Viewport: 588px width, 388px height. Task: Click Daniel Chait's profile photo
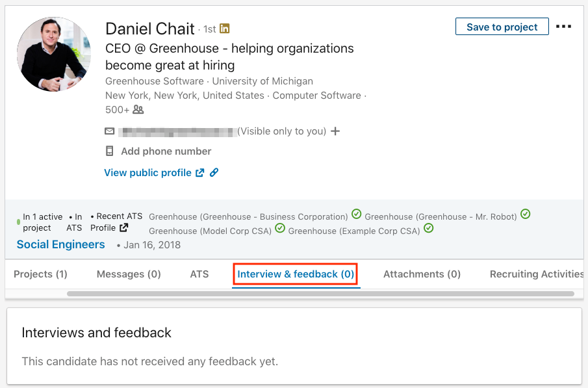(x=54, y=54)
